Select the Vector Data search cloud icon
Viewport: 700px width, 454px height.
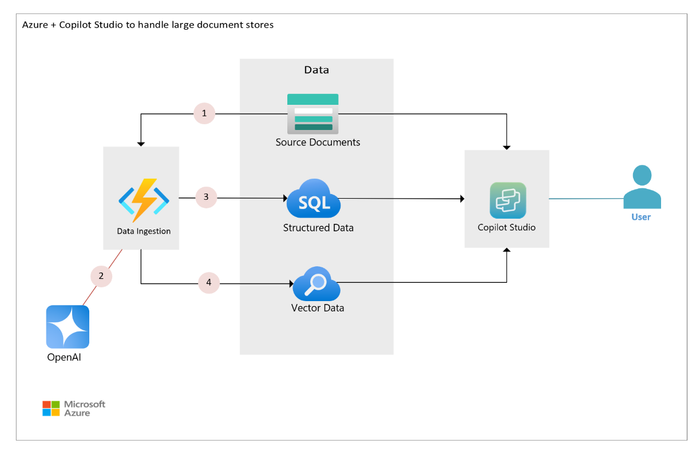317,284
